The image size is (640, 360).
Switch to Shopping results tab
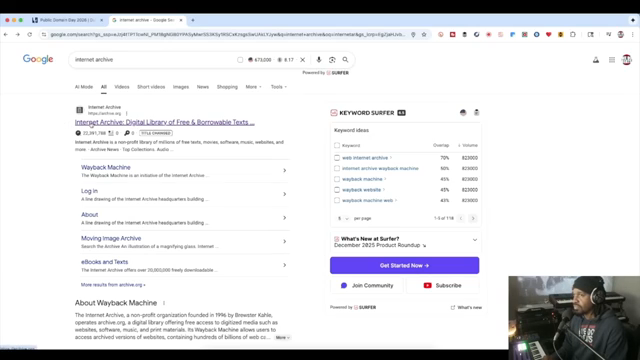point(227,87)
